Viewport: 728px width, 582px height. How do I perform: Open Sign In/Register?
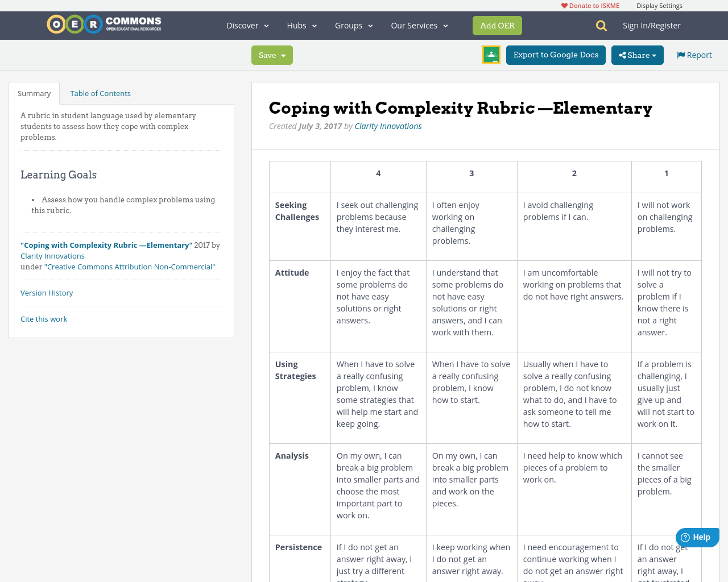[651, 25]
